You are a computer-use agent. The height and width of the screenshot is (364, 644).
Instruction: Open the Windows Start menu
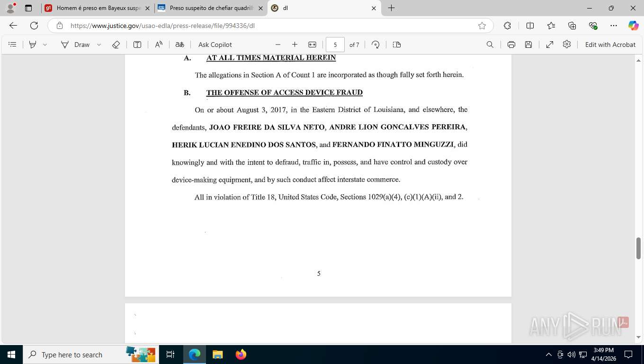tap(11, 355)
